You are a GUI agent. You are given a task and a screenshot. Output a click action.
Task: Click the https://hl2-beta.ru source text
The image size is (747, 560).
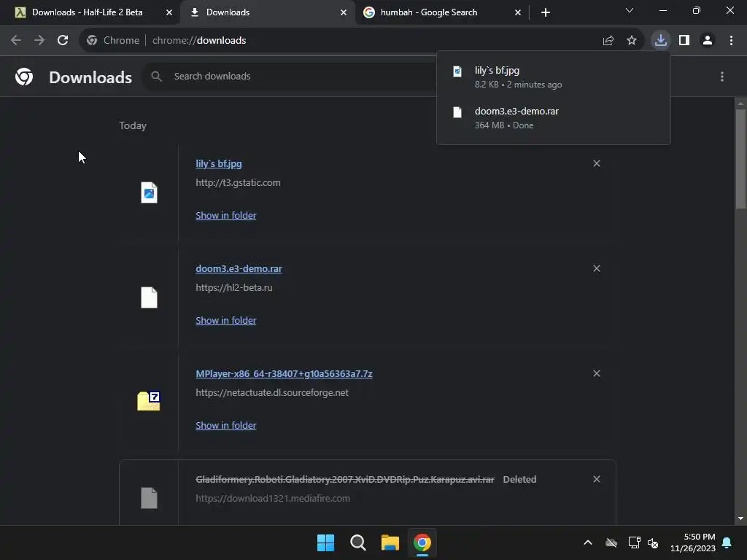[x=234, y=287]
